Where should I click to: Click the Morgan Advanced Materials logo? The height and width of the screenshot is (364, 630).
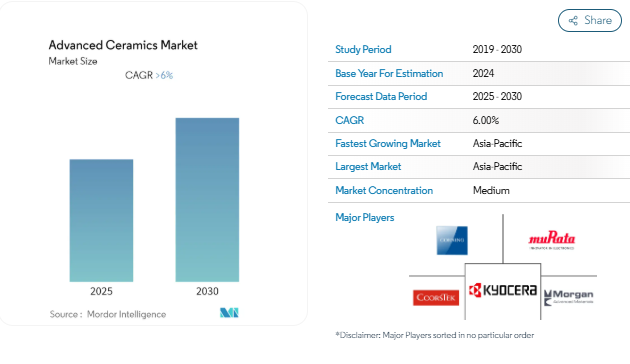(569, 298)
